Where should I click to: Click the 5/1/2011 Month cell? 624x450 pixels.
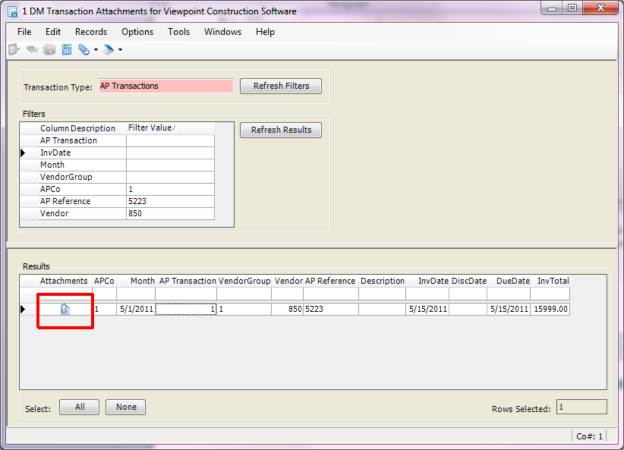[136, 309]
